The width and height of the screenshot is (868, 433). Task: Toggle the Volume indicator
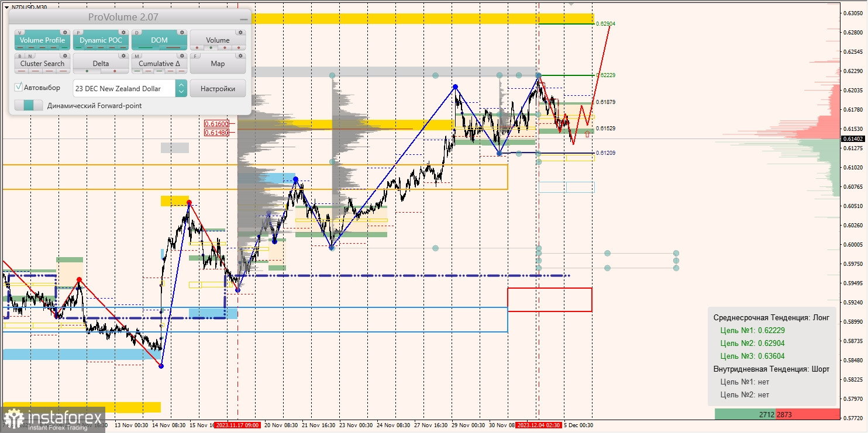(x=218, y=40)
